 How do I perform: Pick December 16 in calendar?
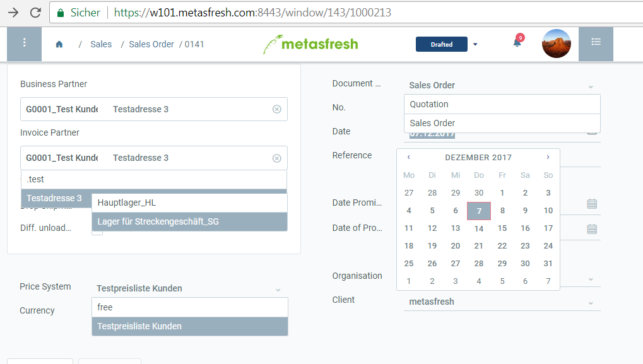point(525,228)
